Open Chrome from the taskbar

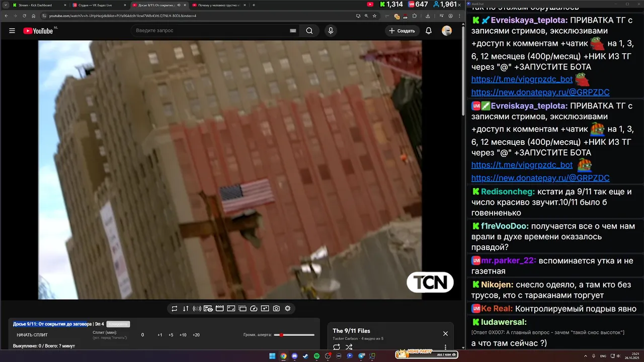[283, 356]
